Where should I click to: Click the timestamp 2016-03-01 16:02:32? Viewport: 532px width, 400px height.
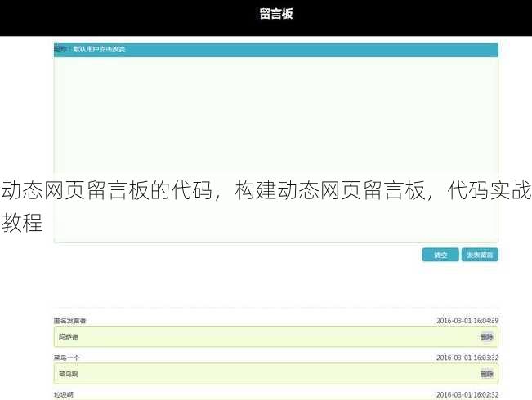pyautogui.click(x=467, y=395)
